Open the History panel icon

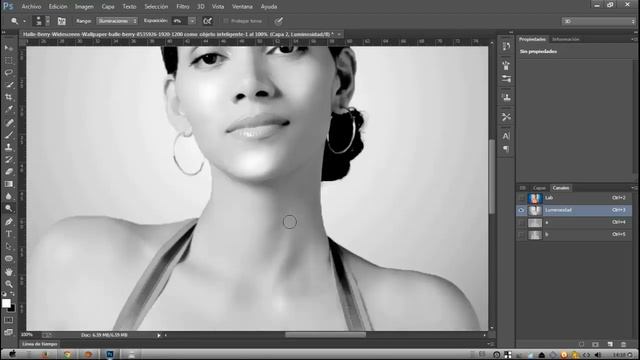pos(506,46)
